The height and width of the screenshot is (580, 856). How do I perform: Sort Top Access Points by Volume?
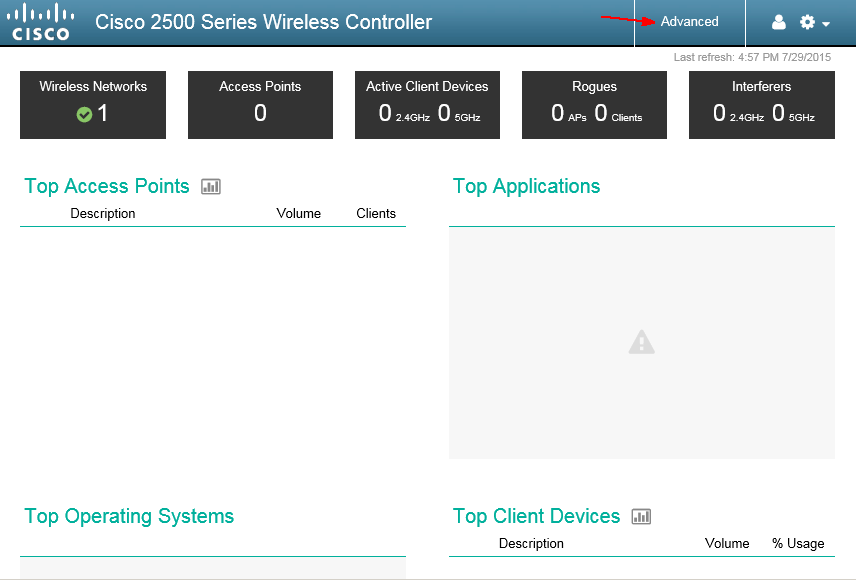click(x=299, y=214)
